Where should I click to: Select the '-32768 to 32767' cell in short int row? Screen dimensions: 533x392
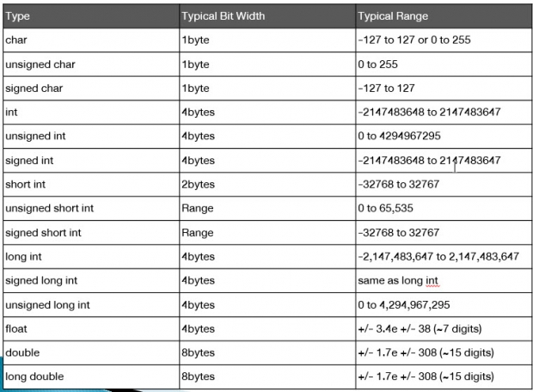pos(444,184)
